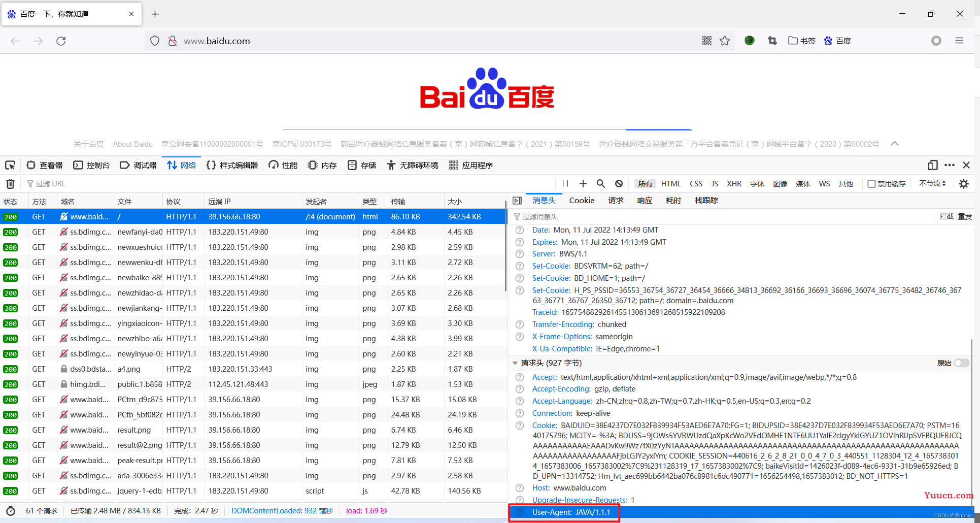This screenshot has width=980, height=523.
Task: Open the browser hamburger menu
Action: (959, 41)
